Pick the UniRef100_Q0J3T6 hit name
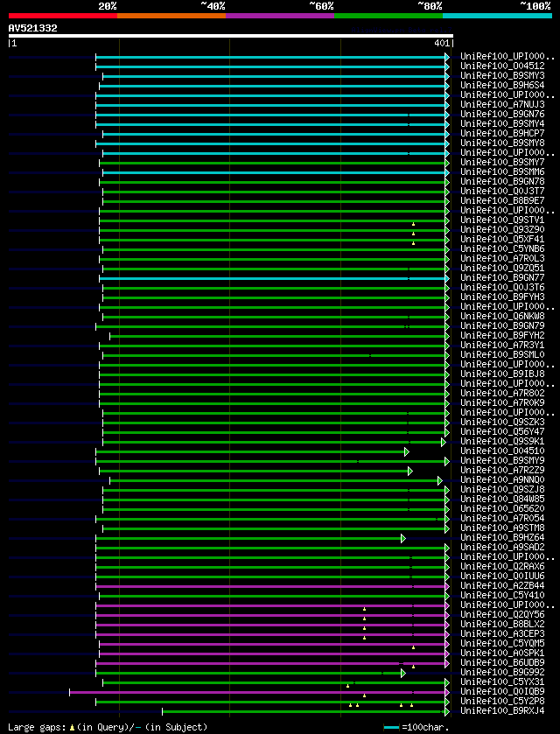This screenshot has height=734, width=560. pos(502,287)
